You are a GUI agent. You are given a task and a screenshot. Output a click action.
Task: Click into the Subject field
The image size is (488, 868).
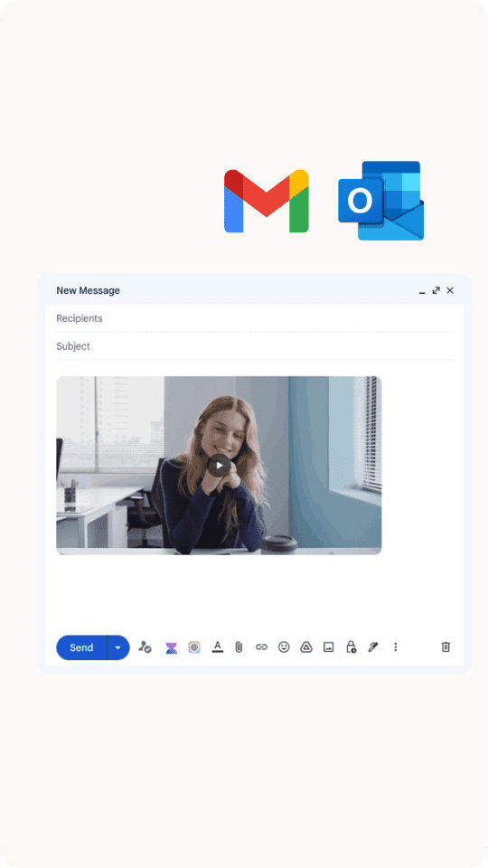tap(255, 346)
